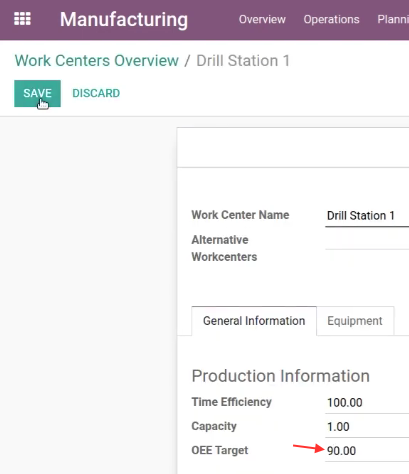Viewport: 409px width, 474px height.
Task: Click the Production Information heading
Action: [281, 376]
